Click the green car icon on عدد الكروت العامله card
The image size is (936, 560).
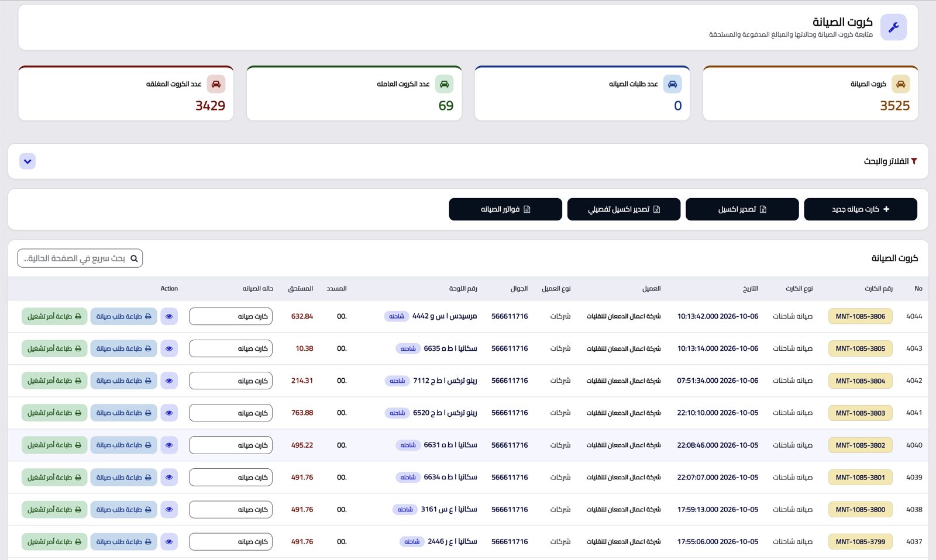coord(444,84)
